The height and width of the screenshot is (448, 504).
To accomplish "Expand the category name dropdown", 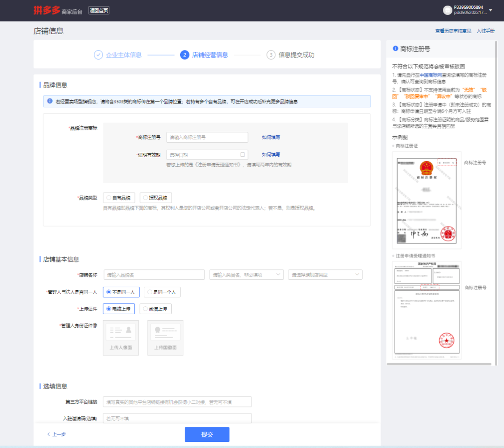I will (x=279, y=275).
